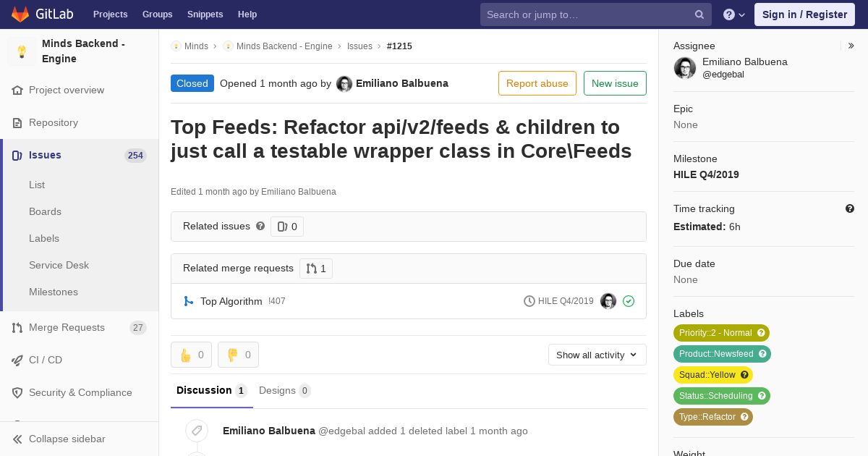868x456 pixels.
Task: Click the Repository file icon
Action: tap(17, 123)
